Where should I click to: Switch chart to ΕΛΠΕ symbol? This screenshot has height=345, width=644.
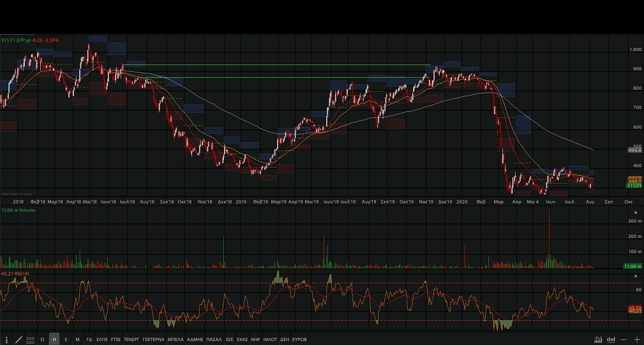tap(102, 340)
